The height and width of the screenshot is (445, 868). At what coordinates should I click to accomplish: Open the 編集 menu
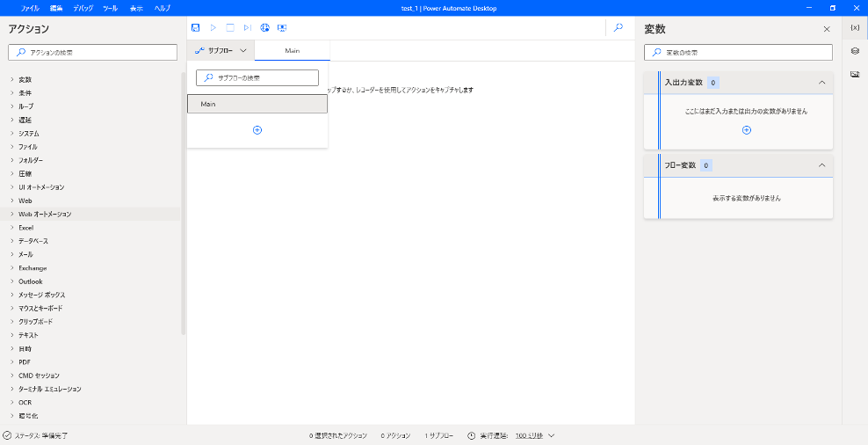tap(56, 8)
